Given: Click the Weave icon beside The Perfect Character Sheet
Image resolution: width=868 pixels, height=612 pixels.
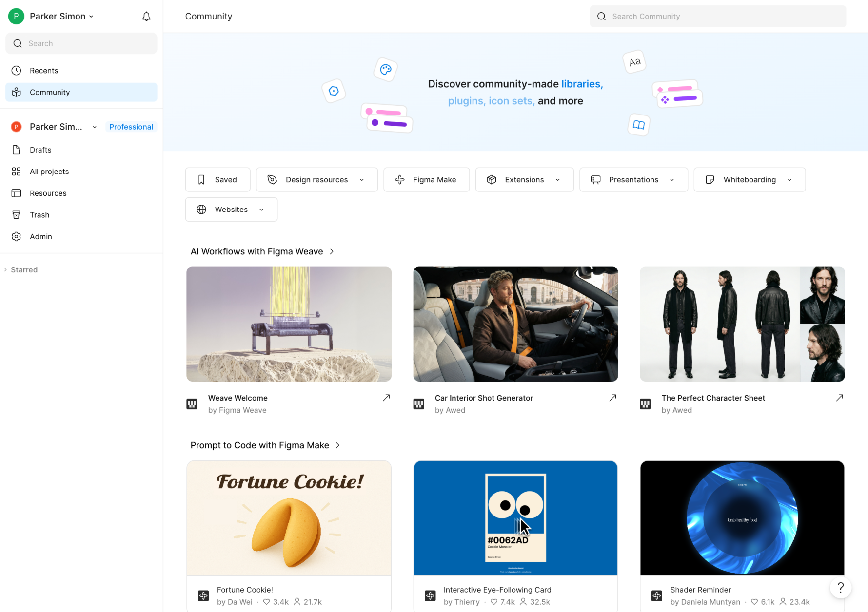Looking at the screenshot, I should (x=645, y=404).
